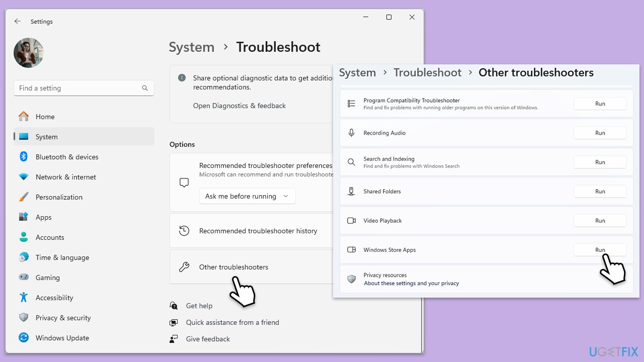Click System breadcrumb in Troubleshoot header
Image resolution: width=644 pixels, height=362 pixels.
click(x=191, y=47)
